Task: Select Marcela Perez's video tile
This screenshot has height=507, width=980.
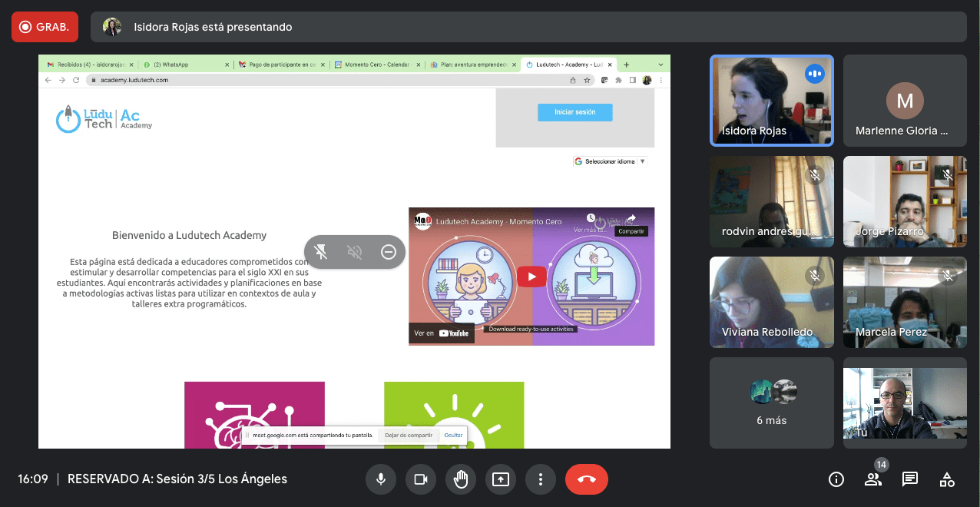Action: (x=906, y=302)
